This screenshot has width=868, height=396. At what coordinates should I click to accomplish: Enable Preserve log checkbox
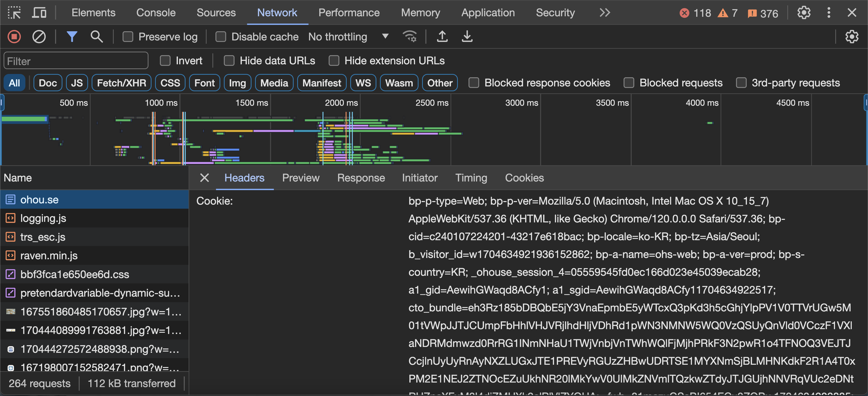coord(128,36)
